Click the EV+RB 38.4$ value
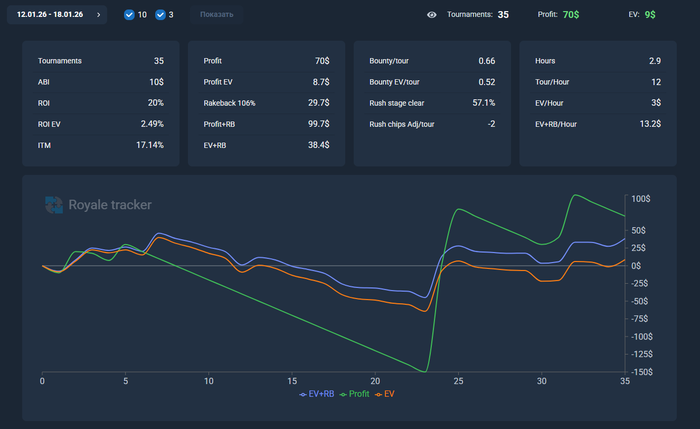The width and height of the screenshot is (700, 429). click(x=319, y=145)
